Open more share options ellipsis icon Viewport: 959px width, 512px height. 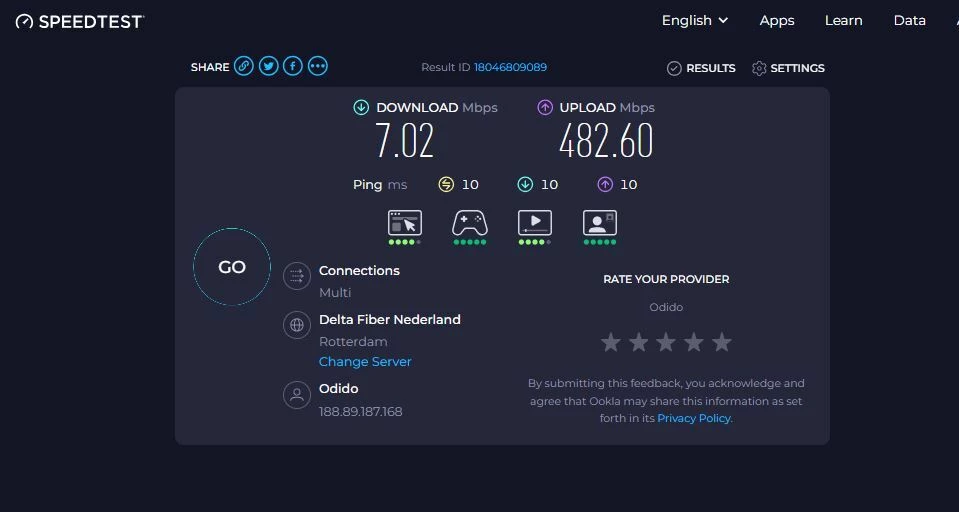[x=318, y=66]
